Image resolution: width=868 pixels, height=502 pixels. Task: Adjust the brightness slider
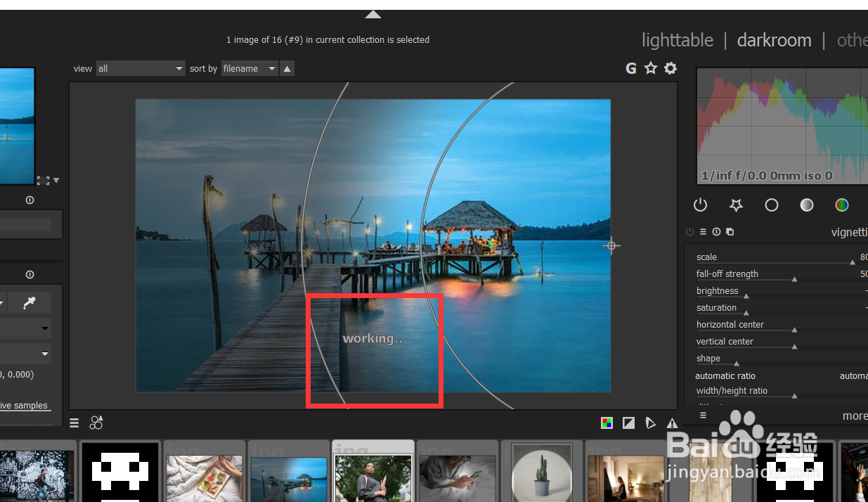tap(782, 291)
